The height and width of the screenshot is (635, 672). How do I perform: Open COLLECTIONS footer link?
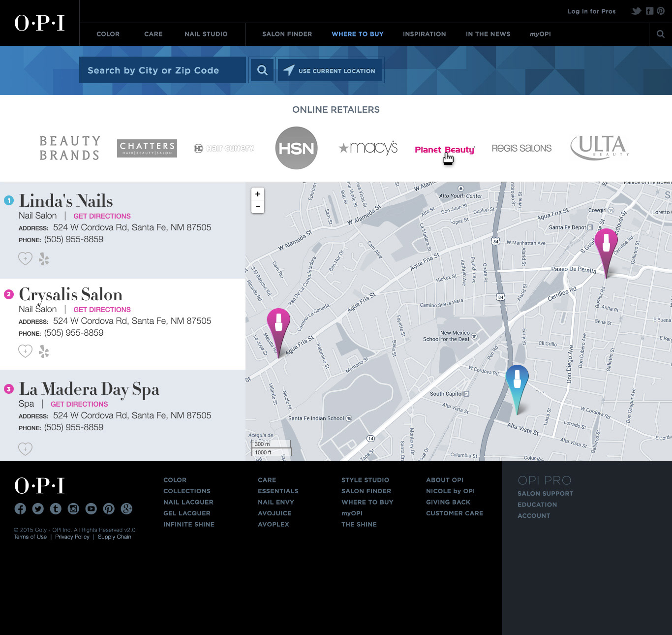click(x=187, y=491)
